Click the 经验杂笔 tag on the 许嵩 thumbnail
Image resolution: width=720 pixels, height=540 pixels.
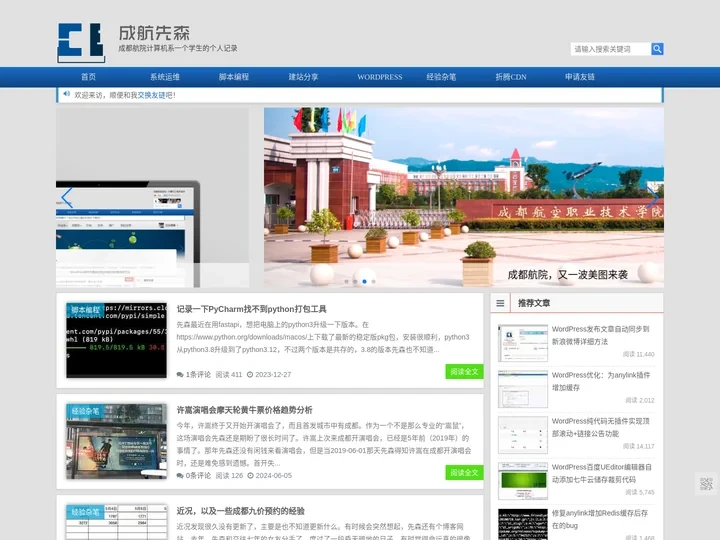tap(86, 411)
